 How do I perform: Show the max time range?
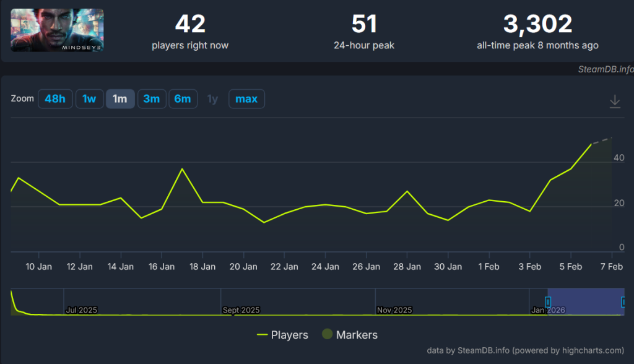tap(246, 99)
